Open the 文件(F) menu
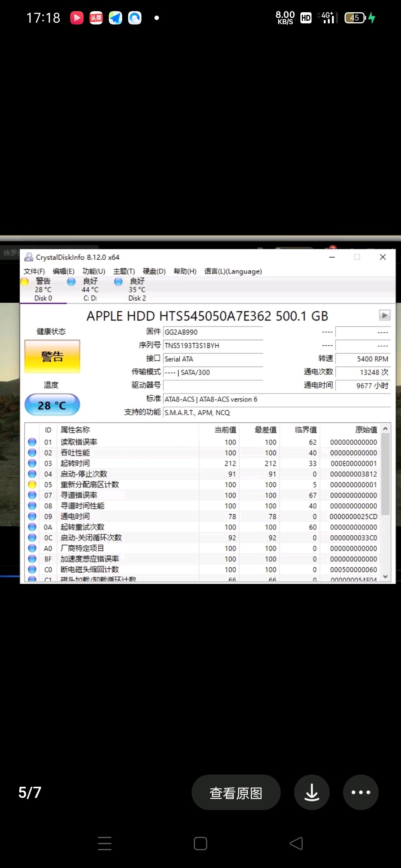The width and height of the screenshot is (401, 868). pyautogui.click(x=34, y=271)
